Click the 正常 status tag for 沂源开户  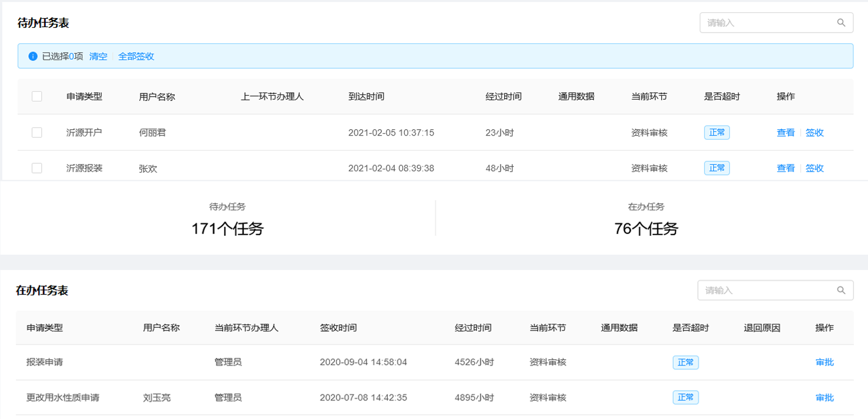point(716,132)
